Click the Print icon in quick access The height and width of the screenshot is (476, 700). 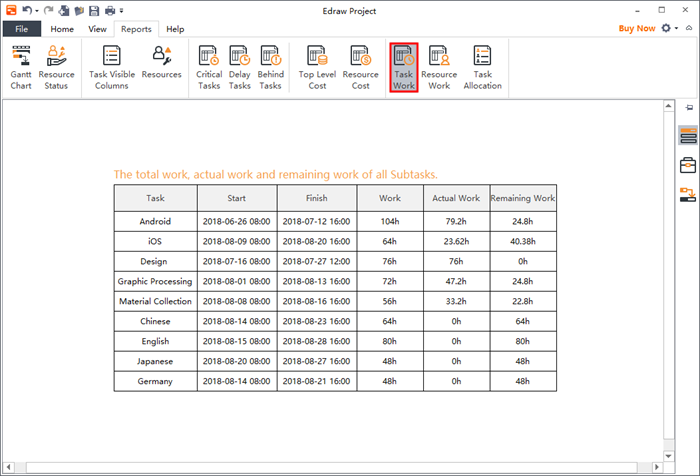pyautogui.click(x=109, y=10)
